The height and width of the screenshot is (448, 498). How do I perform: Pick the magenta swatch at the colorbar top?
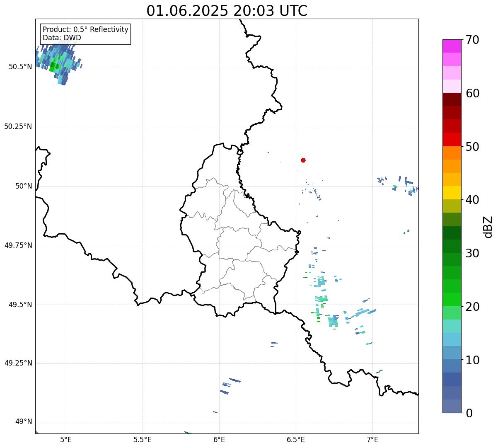pyautogui.click(x=451, y=46)
